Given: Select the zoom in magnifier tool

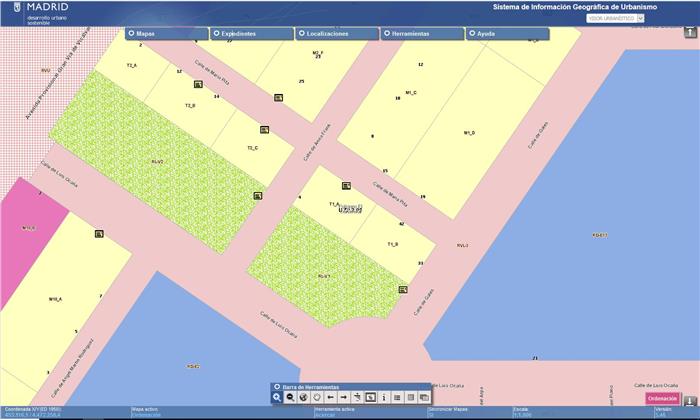Looking at the screenshot, I should point(277,398).
